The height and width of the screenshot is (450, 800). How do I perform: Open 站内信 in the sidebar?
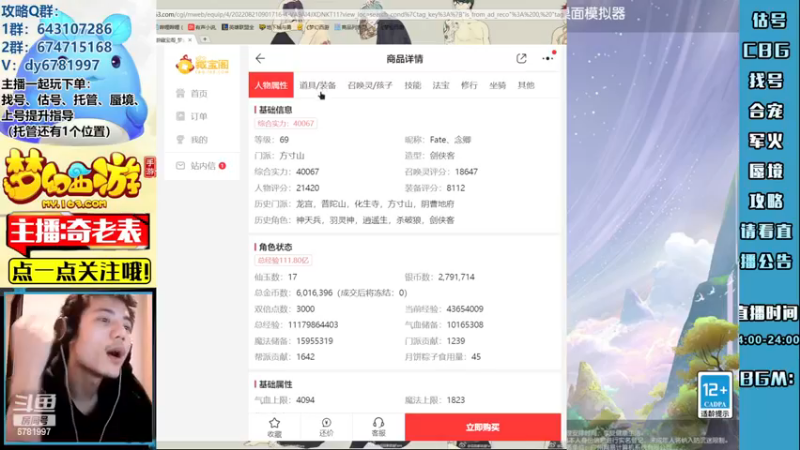click(x=203, y=165)
